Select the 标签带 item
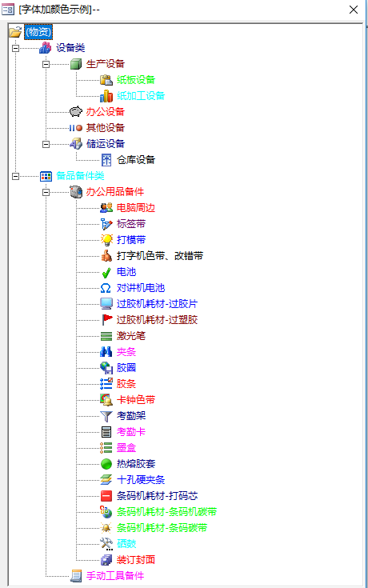368x588 pixels. click(131, 224)
